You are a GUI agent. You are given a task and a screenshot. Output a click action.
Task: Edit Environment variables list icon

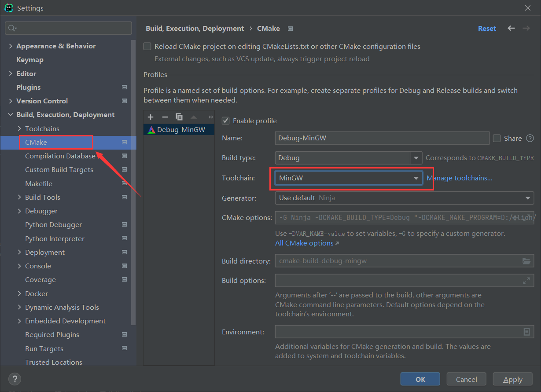click(x=526, y=332)
